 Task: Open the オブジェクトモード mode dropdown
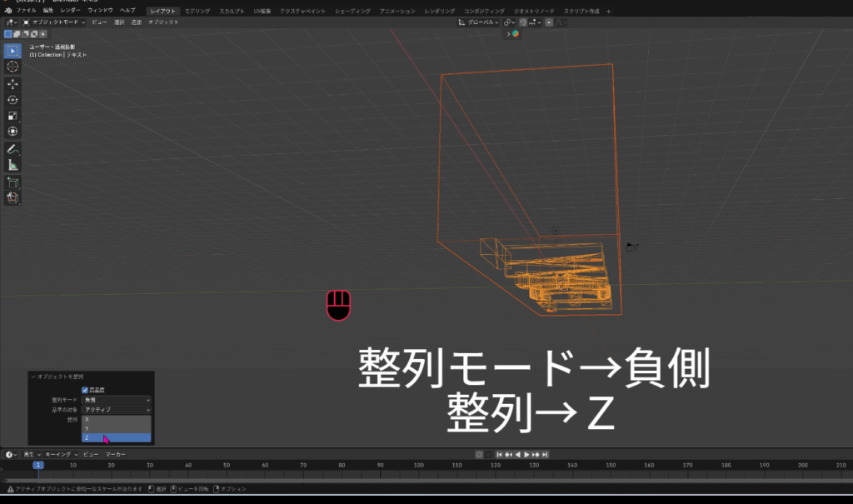[x=54, y=22]
